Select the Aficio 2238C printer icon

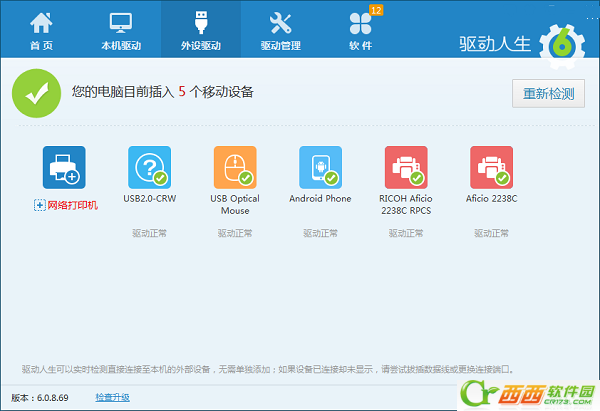[491, 167]
